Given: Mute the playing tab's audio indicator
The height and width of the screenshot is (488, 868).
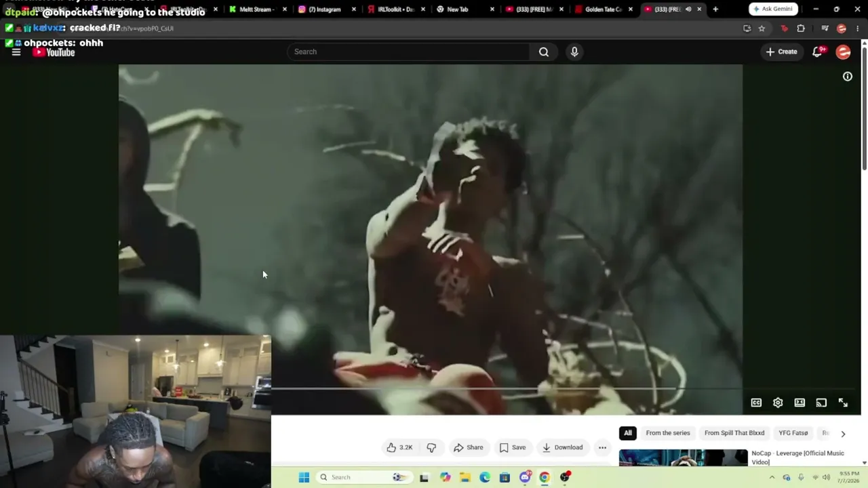Looking at the screenshot, I should (688, 9).
